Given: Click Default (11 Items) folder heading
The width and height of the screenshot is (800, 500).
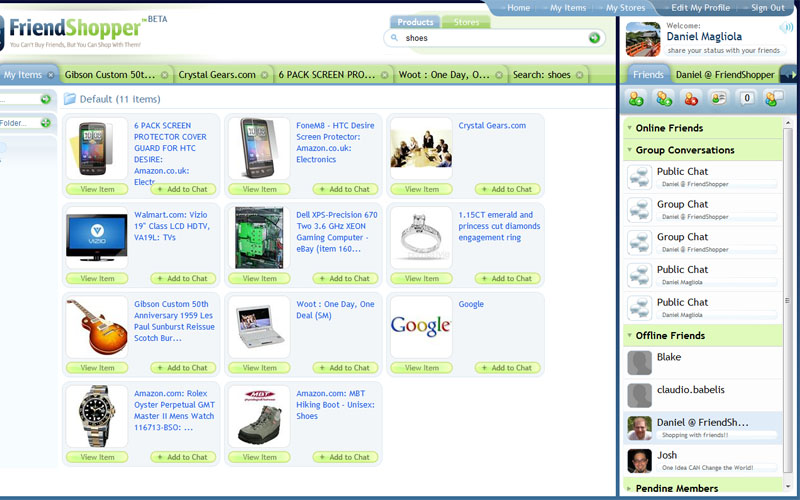Looking at the screenshot, I should 120,99.
